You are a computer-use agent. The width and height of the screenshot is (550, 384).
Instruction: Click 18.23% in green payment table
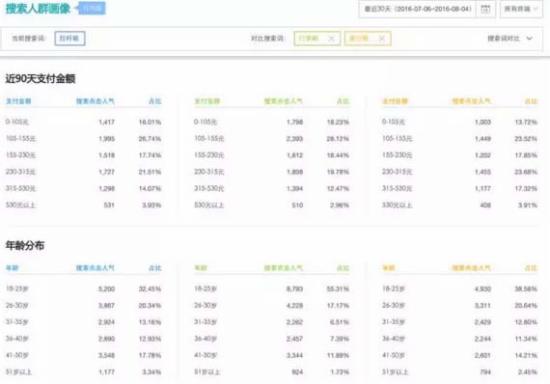pos(338,122)
